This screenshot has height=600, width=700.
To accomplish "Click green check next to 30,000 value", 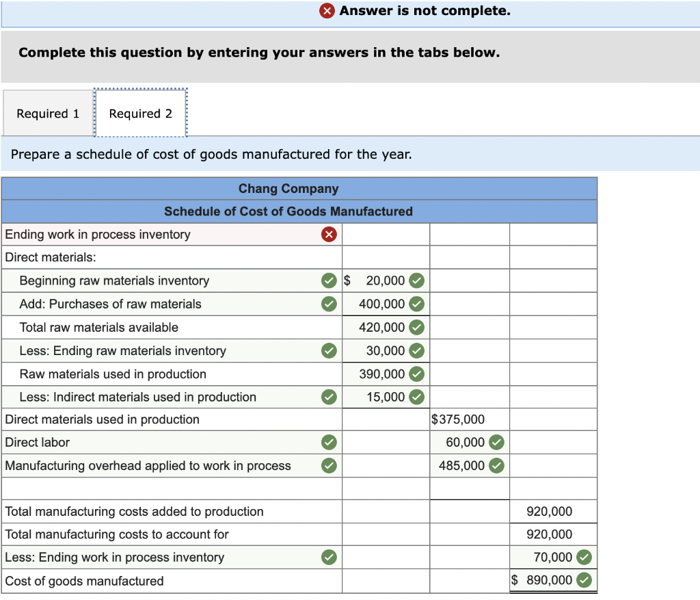I will [x=417, y=351].
